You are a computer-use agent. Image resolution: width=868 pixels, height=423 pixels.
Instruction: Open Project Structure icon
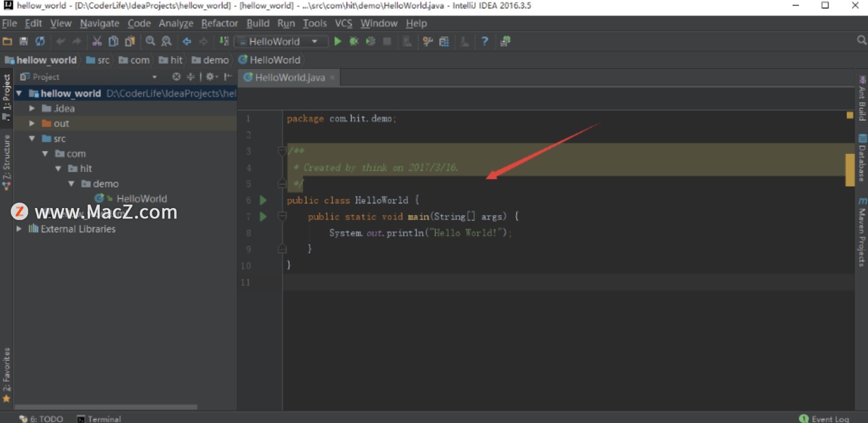tap(444, 41)
